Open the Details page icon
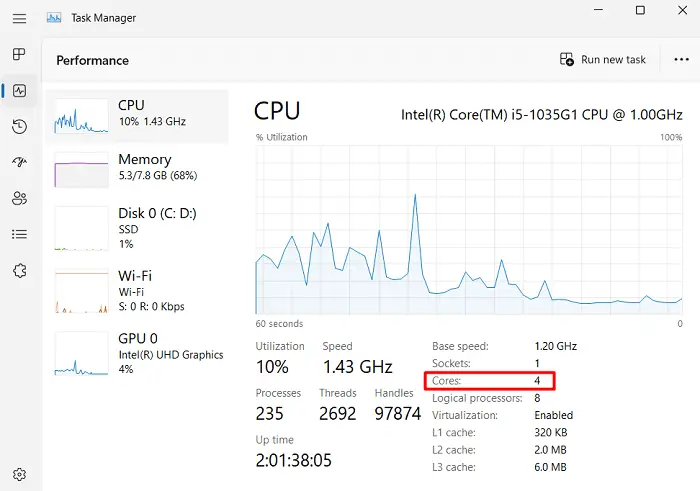Viewport: 700px width, 491px height. tap(19, 234)
